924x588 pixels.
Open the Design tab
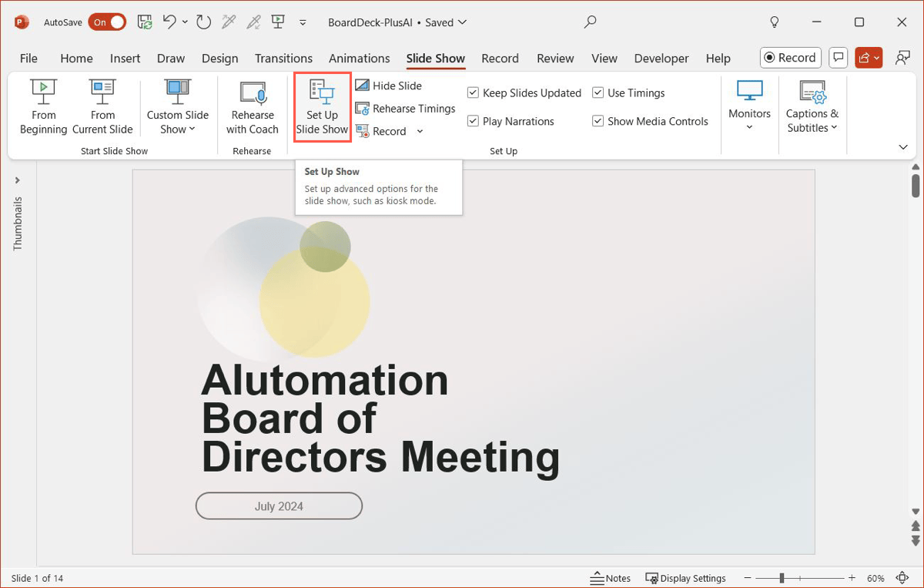219,59
